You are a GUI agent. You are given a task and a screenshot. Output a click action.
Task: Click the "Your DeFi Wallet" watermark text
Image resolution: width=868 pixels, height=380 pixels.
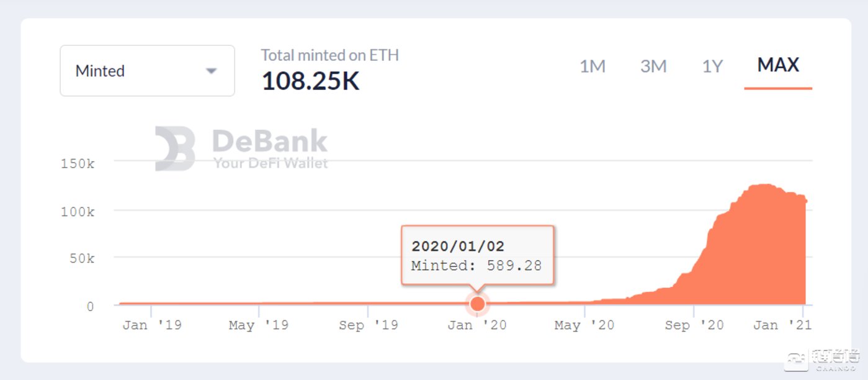(271, 163)
